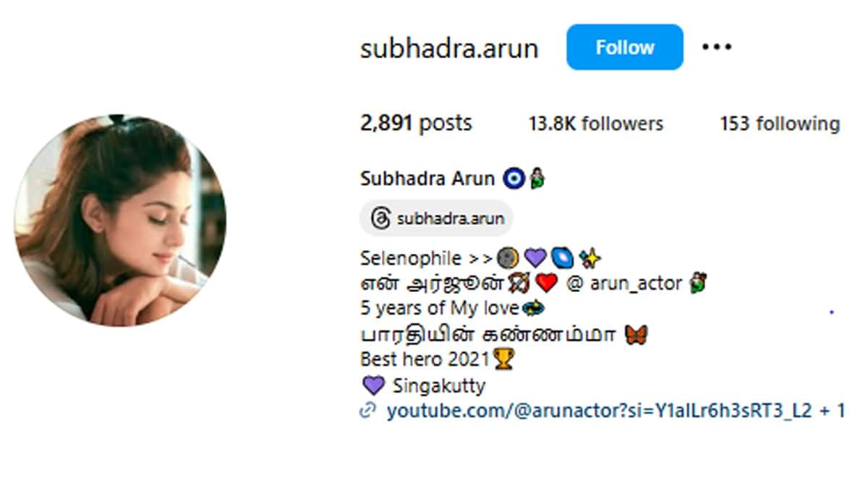Click the chain link icon beside YouTube URL
Image resolution: width=868 pixels, height=488 pixels.
pyautogui.click(x=368, y=411)
